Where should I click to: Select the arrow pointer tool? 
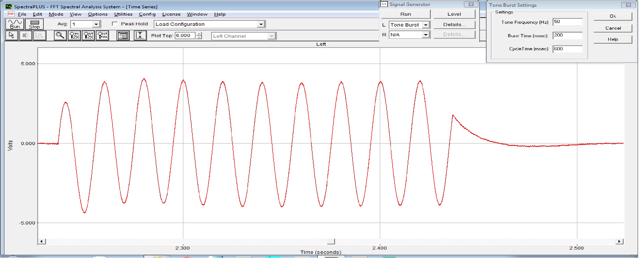click(x=12, y=36)
